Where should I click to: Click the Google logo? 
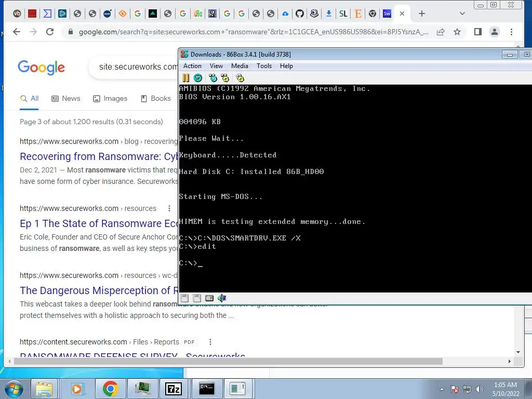tap(42, 67)
